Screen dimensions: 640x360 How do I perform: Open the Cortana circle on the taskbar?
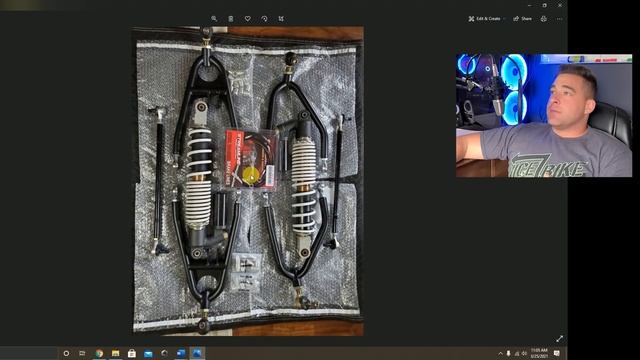[x=66, y=353]
